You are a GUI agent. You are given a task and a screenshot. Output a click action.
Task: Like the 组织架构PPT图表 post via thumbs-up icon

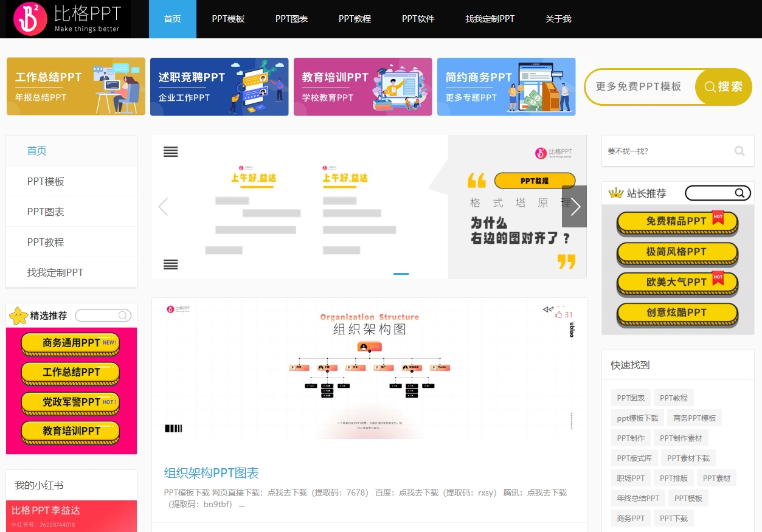(x=559, y=314)
